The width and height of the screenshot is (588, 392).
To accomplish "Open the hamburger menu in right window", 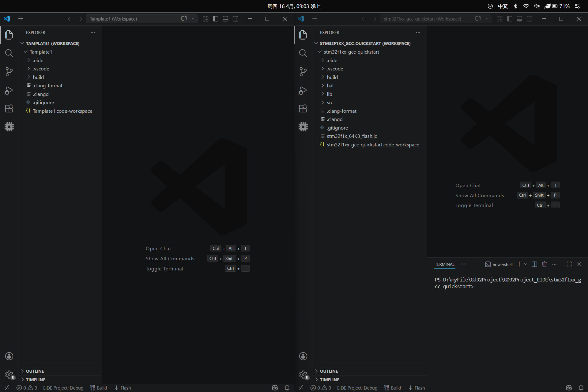I will pos(315,19).
